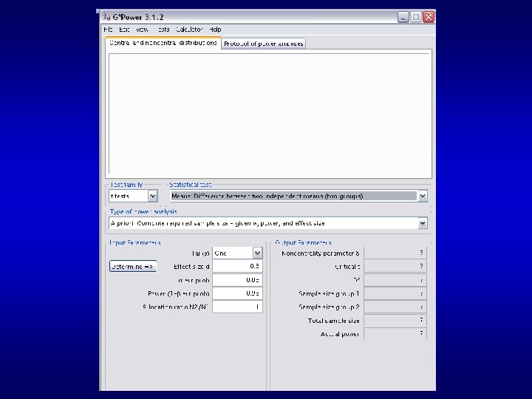Maximize the G*Power window
The image size is (532, 399).
click(x=416, y=17)
